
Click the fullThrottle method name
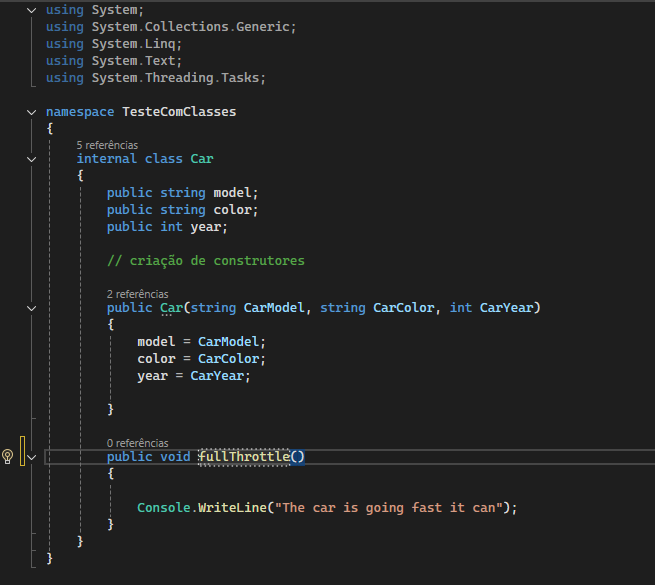click(244, 457)
